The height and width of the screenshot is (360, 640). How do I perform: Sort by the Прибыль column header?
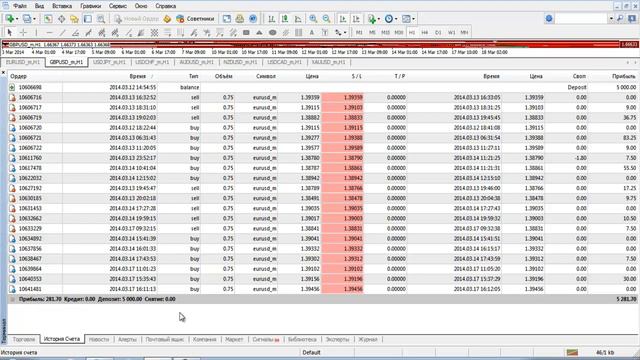(x=624, y=76)
